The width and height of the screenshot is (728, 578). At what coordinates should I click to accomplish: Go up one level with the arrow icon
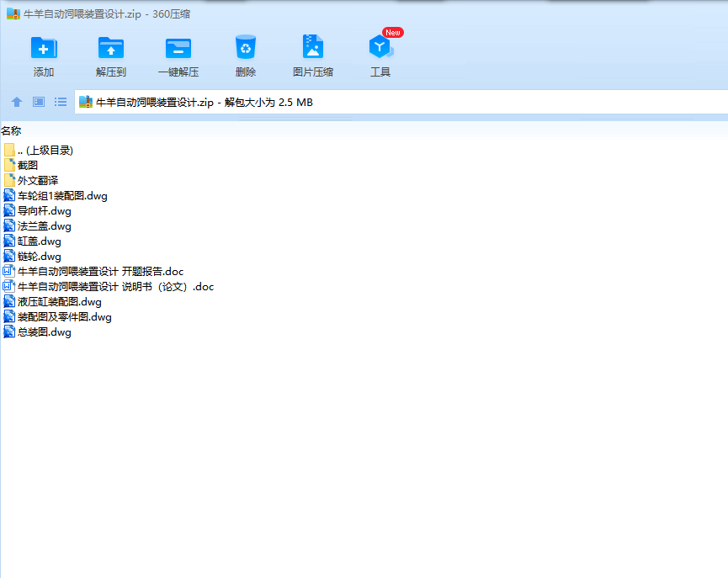(17, 102)
